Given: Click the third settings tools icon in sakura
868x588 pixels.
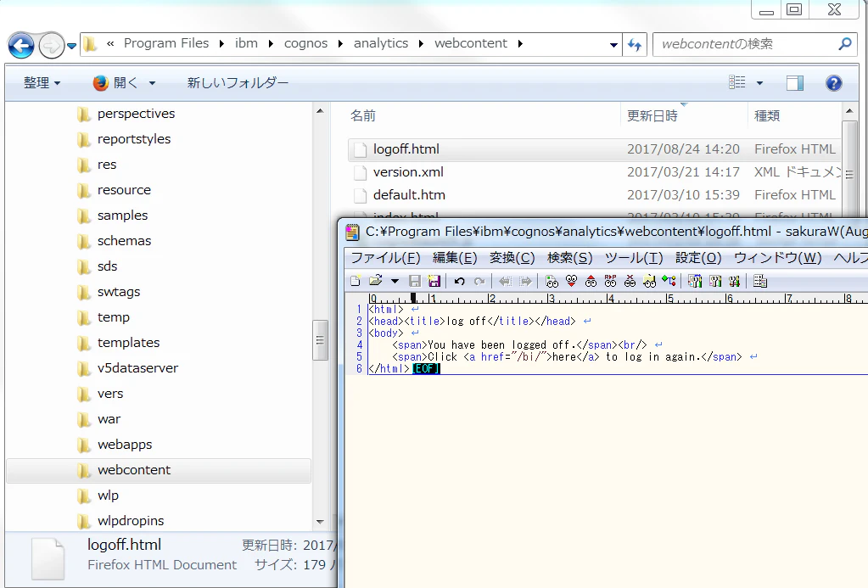Looking at the screenshot, I should (x=734, y=281).
